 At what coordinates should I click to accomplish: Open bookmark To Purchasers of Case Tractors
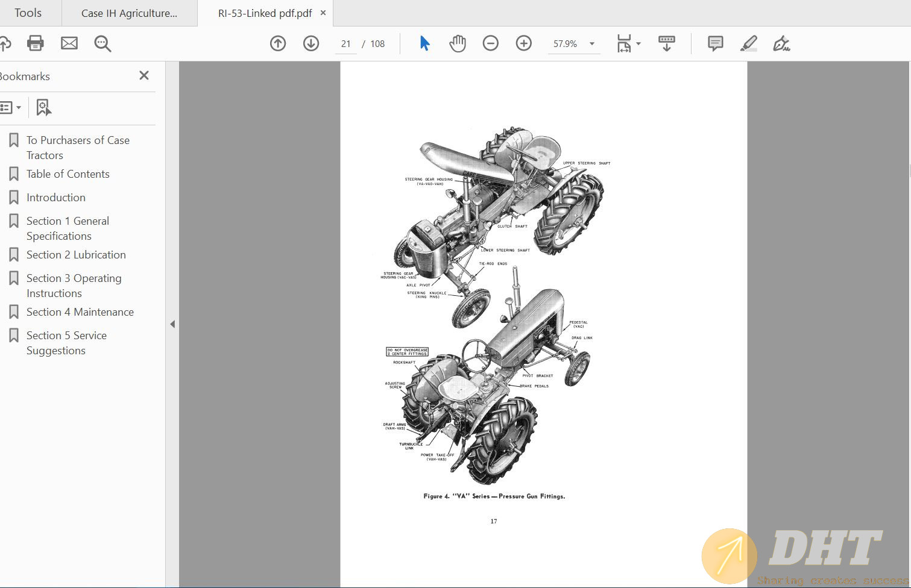pyautogui.click(x=78, y=148)
